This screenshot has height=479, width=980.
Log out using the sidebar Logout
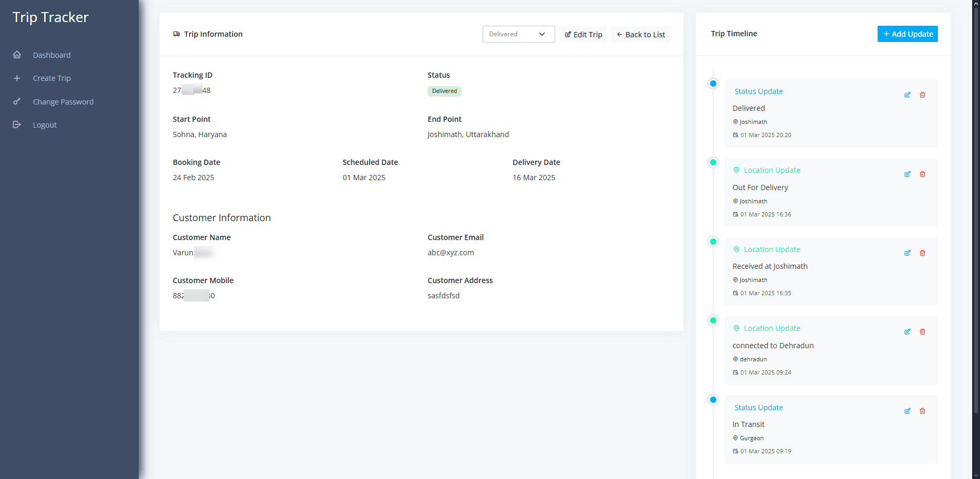pyautogui.click(x=45, y=125)
